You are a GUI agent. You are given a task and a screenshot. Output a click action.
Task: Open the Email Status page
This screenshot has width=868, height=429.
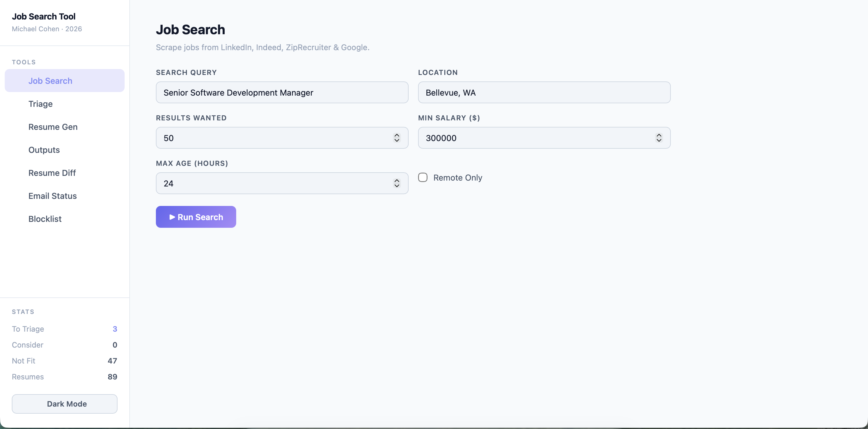coord(53,196)
